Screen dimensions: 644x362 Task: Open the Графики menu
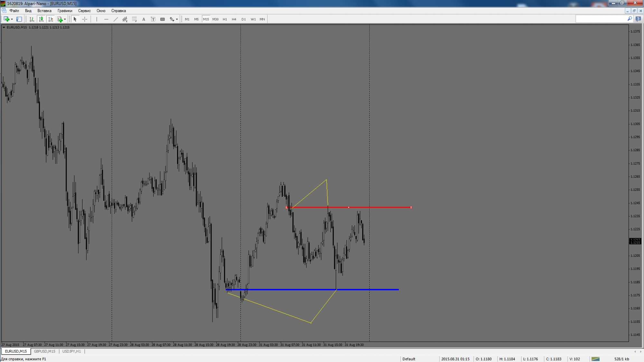click(65, 11)
